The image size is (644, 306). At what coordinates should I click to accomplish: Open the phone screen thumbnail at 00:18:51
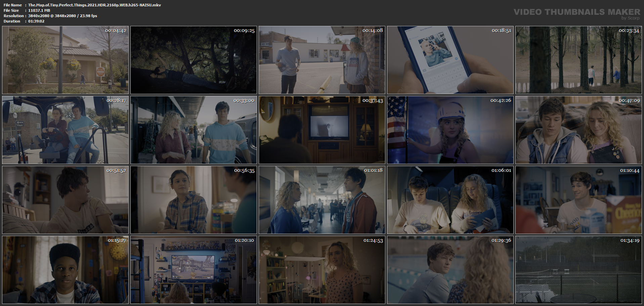click(x=450, y=60)
